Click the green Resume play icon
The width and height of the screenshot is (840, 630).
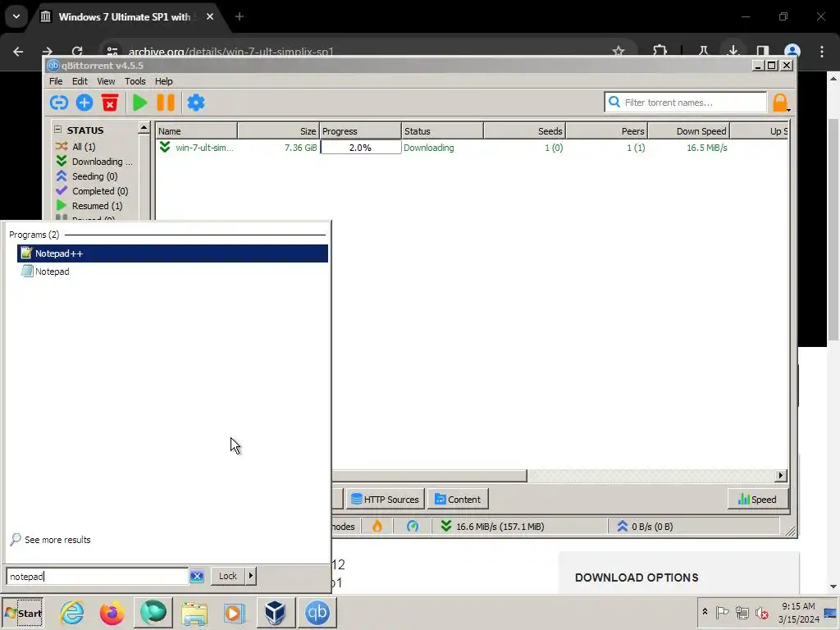[x=139, y=103]
